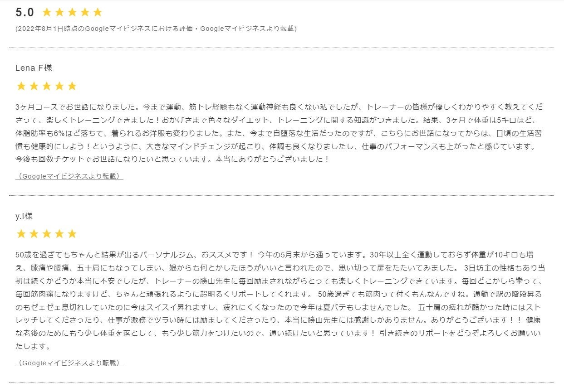Click the middle star in Lena F様's review
Screen dimensions: 564x392
[46, 86]
